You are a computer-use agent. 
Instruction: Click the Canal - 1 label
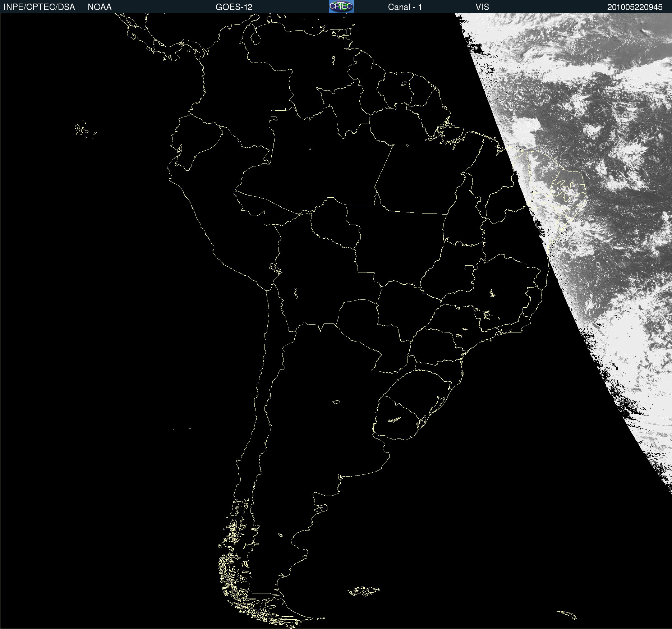[405, 7]
